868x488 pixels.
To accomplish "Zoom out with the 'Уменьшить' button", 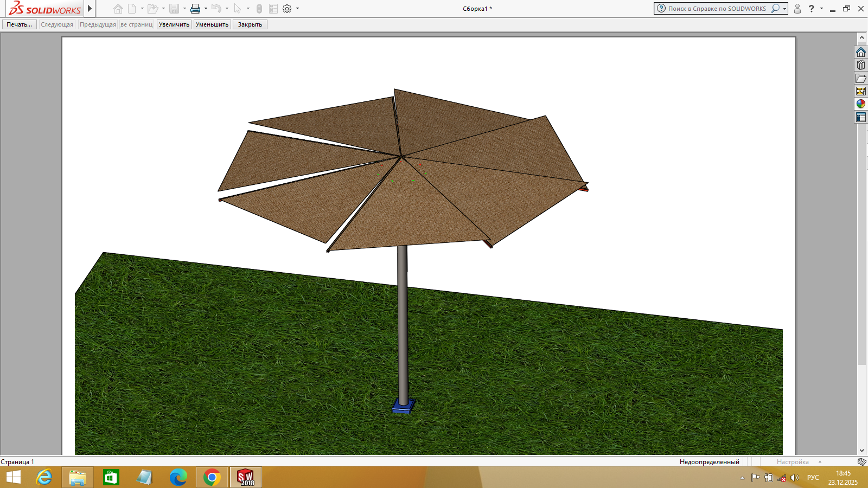I will point(212,24).
